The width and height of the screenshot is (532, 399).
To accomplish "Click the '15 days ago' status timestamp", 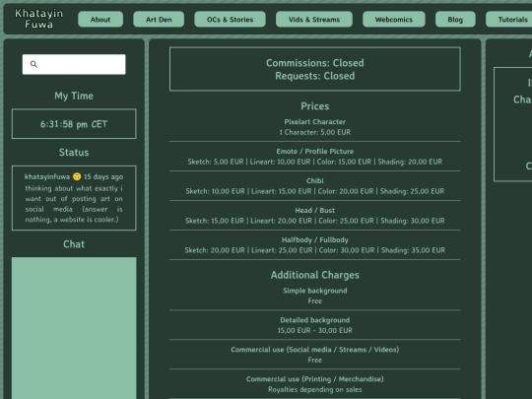I will pos(103,176).
